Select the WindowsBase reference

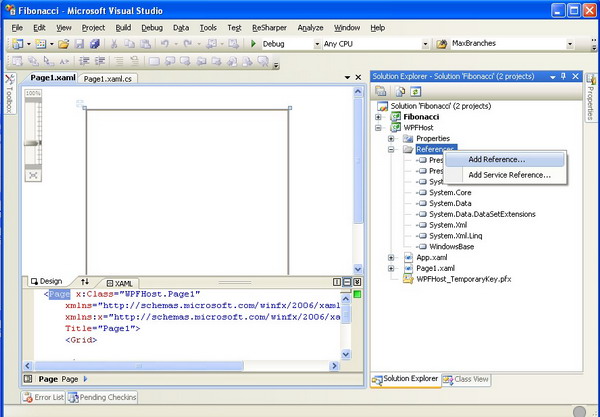pos(452,247)
